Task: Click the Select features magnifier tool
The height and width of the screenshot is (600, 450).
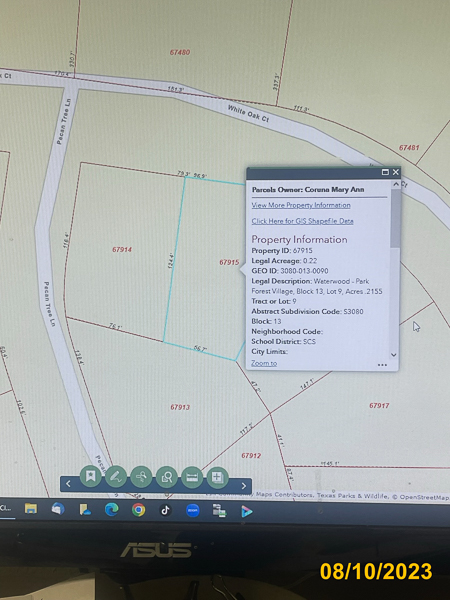Action: point(167,477)
